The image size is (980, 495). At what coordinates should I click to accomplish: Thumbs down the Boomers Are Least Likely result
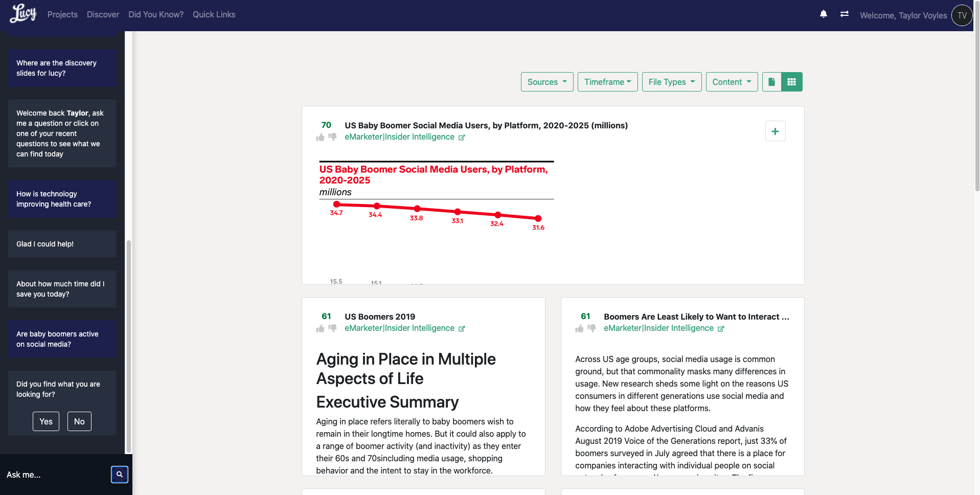(x=591, y=328)
